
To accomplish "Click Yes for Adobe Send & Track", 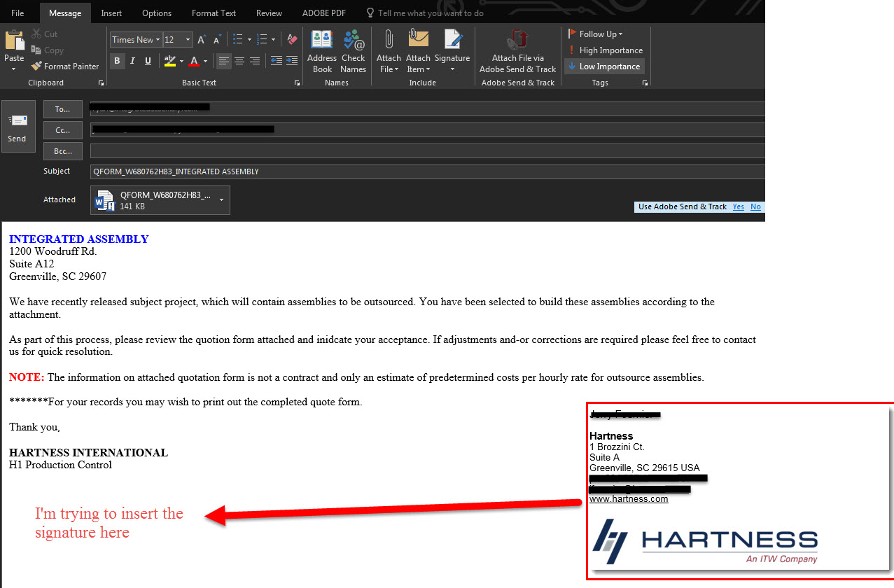I will [738, 207].
